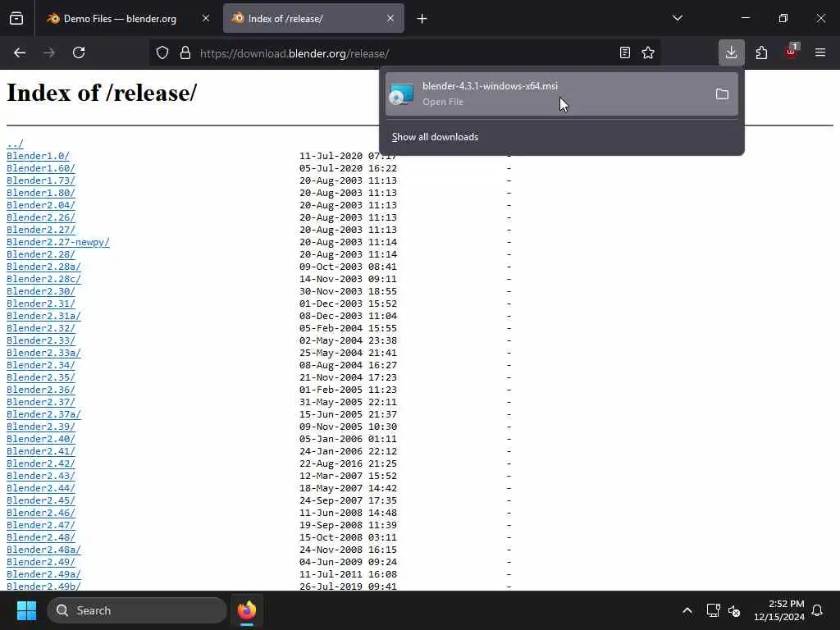Bookmark this page with the star
The image size is (840, 630).
coord(648,52)
